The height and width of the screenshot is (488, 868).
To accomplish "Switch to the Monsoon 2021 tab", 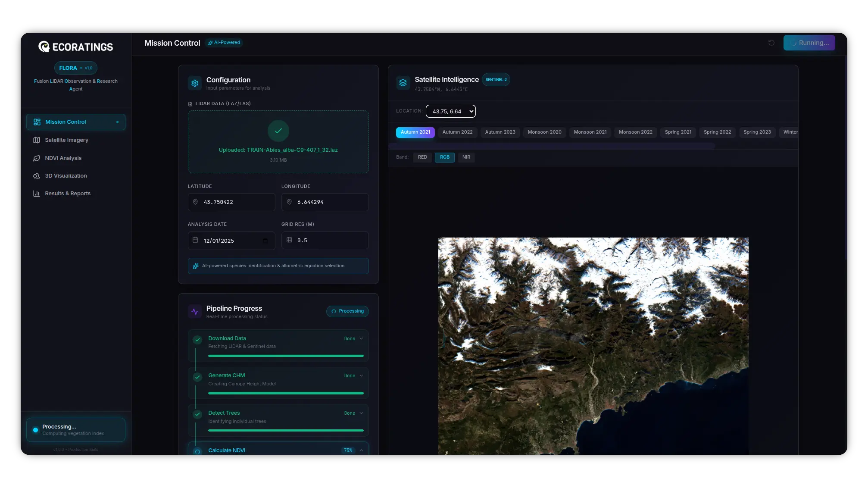I will pos(590,132).
